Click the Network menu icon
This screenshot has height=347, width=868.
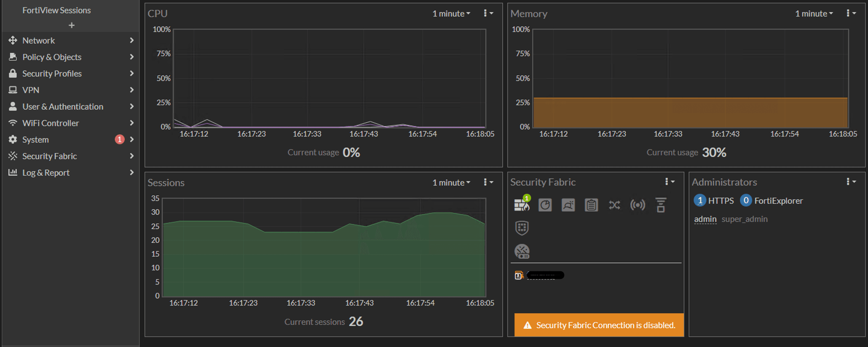[x=13, y=40]
